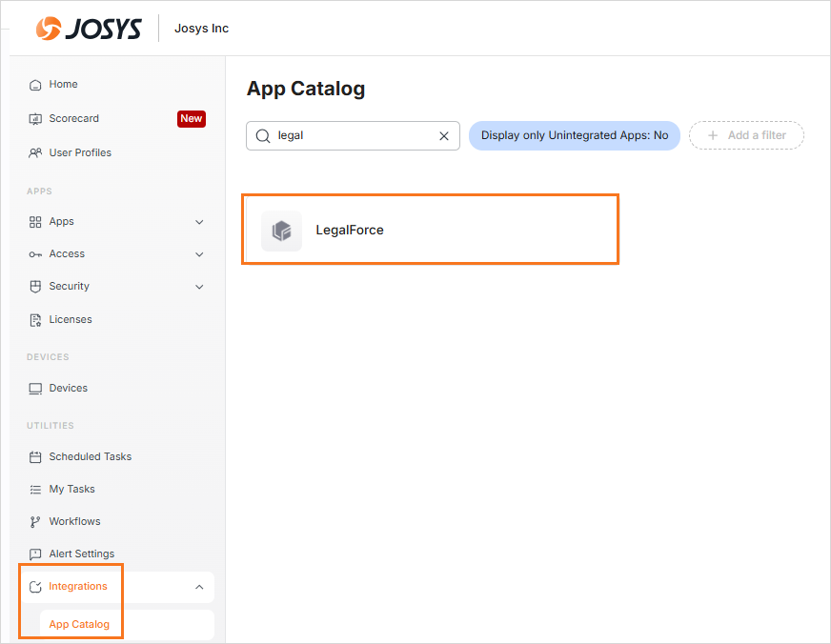Image resolution: width=831 pixels, height=644 pixels.
Task: Click the Devices monitor icon
Action: point(35,389)
